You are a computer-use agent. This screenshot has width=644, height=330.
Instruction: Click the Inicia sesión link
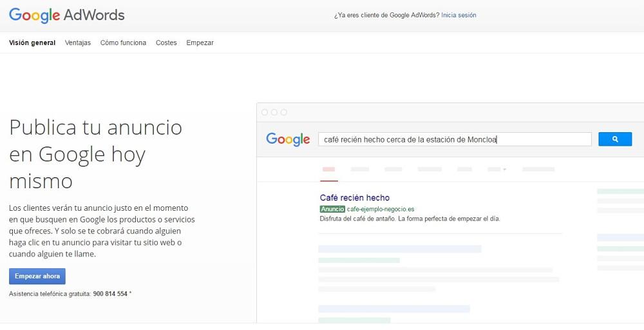point(459,15)
